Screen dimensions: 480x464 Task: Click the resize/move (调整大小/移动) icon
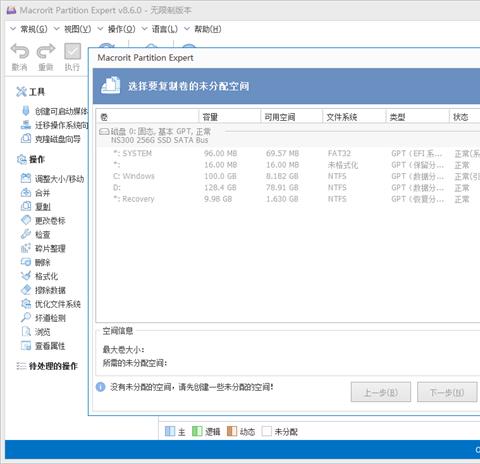pyautogui.click(x=26, y=178)
